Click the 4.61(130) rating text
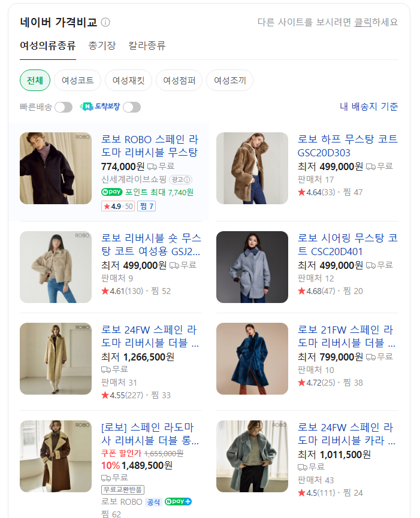This screenshot has height=518, width=420. coord(122,290)
